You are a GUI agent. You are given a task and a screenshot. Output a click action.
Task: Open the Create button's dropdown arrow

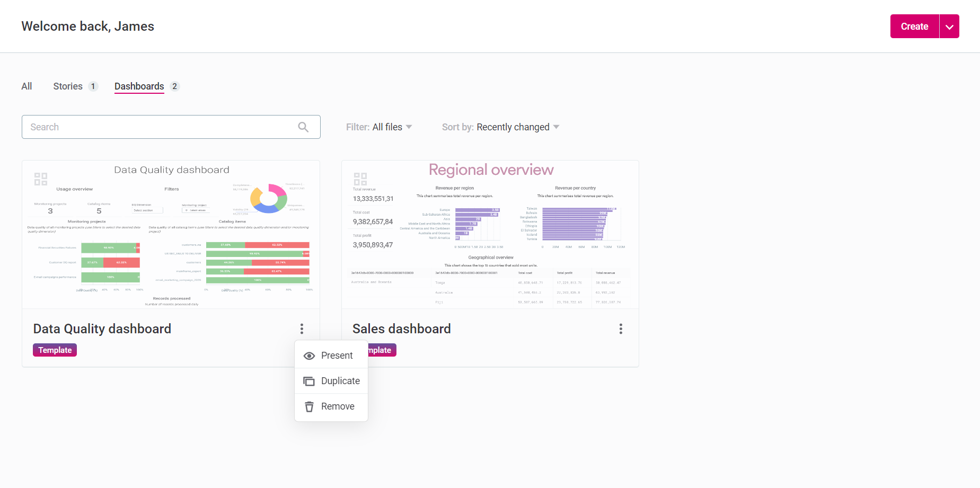pyautogui.click(x=949, y=26)
